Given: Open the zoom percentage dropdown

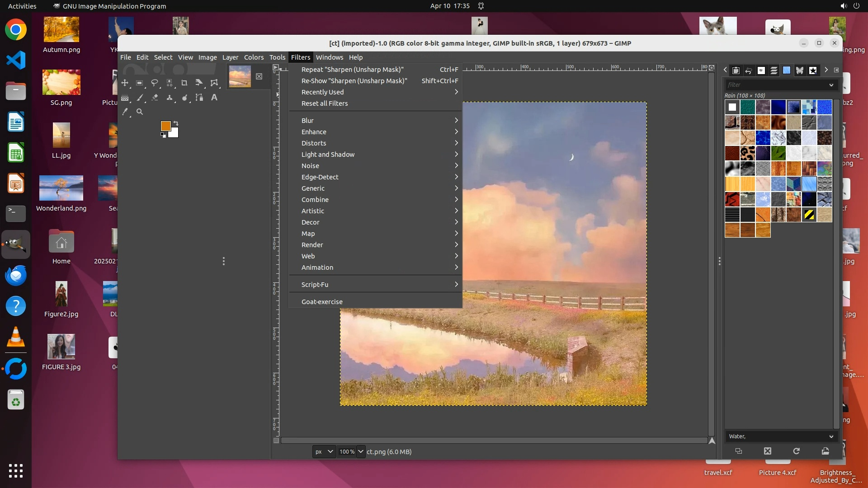Looking at the screenshot, I should click(360, 451).
